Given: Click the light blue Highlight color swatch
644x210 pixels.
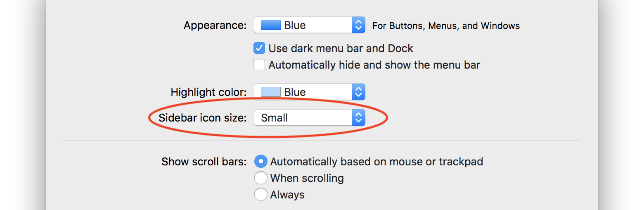Looking at the screenshot, I should click(271, 92).
